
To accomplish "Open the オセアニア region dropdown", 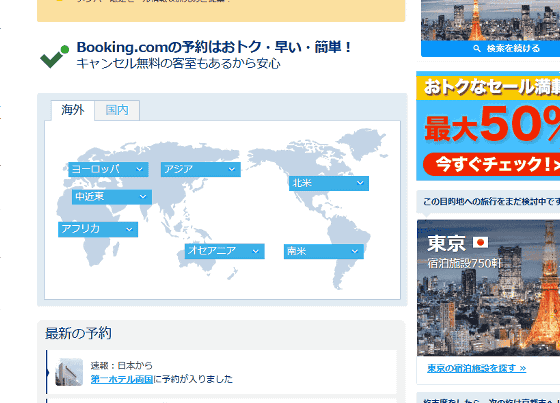I will point(225,251).
